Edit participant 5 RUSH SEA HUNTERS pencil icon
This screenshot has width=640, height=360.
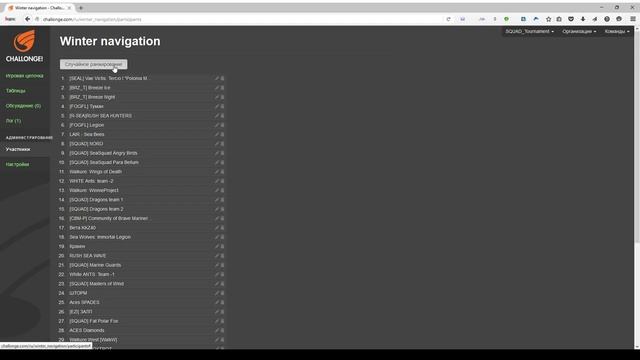click(x=217, y=116)
